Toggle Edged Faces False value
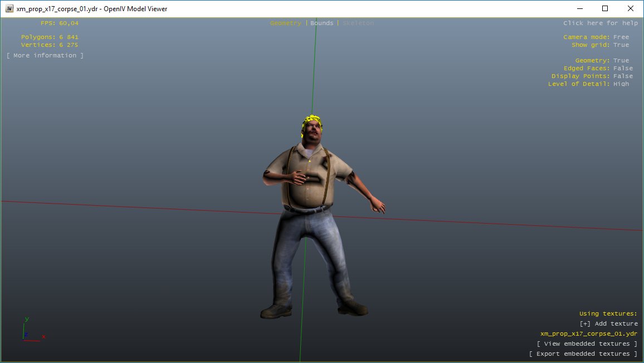Image resolution: width=644 pixels, height=363 pixels. tap(623, 68)
